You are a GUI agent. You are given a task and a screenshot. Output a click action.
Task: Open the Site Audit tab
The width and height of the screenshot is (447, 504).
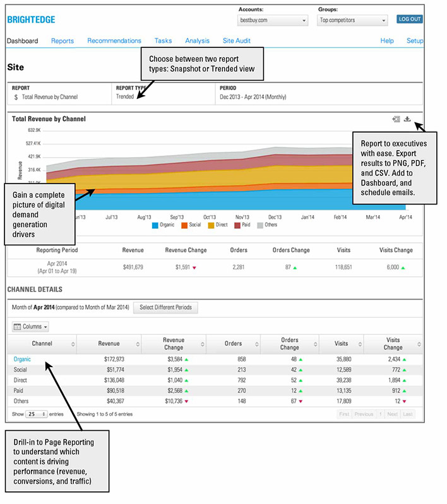[237, 41]
